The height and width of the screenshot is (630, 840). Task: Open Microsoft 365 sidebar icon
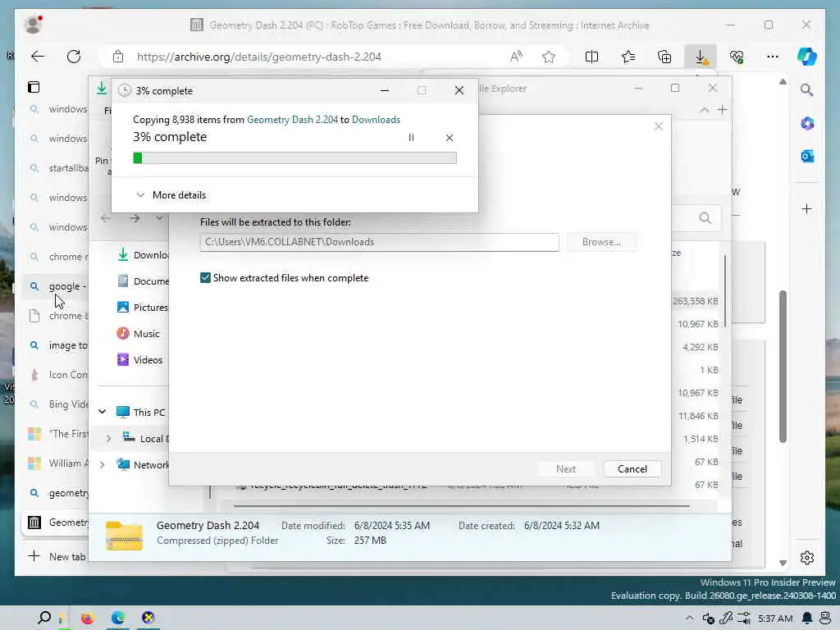coord(807,123)
